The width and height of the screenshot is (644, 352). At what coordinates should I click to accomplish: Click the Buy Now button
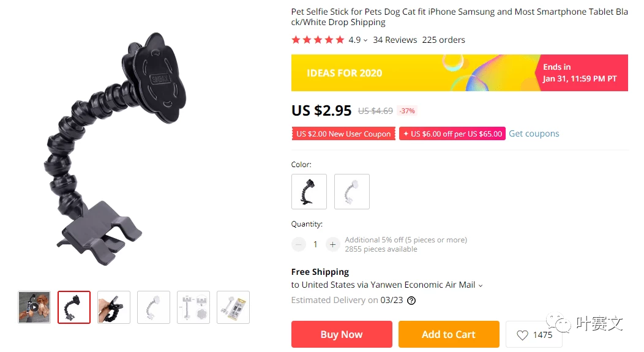point(342,334)
